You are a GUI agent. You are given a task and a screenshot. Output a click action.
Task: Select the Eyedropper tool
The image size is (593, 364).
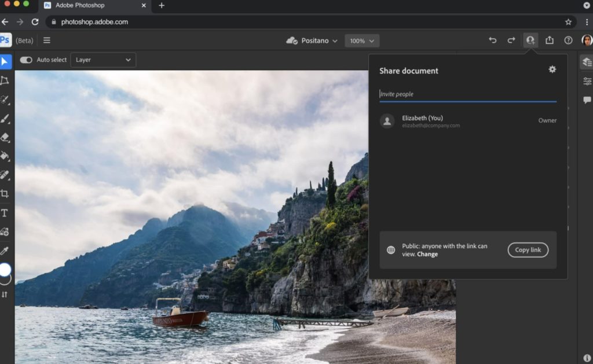pyautogui.click(x=5, y=251)
